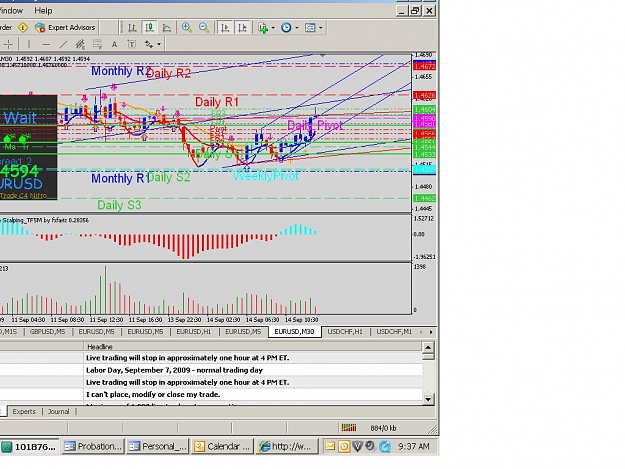Select the text label tool

(132, 44)
